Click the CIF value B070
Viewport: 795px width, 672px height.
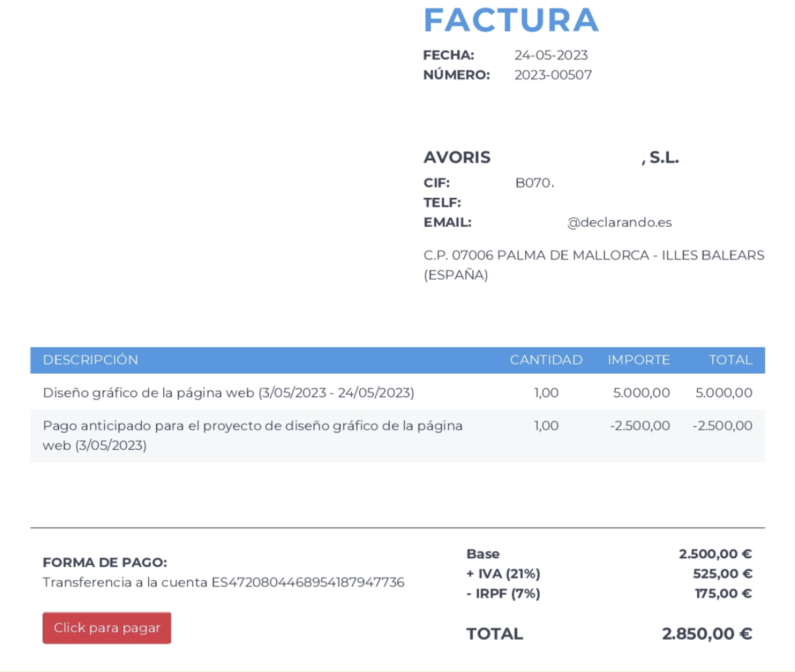(x=534, y=183)
